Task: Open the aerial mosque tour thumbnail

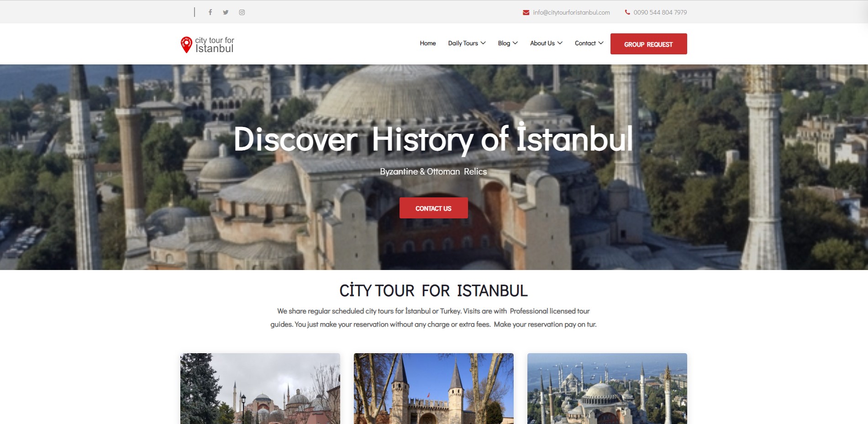Action: point(607,388)
